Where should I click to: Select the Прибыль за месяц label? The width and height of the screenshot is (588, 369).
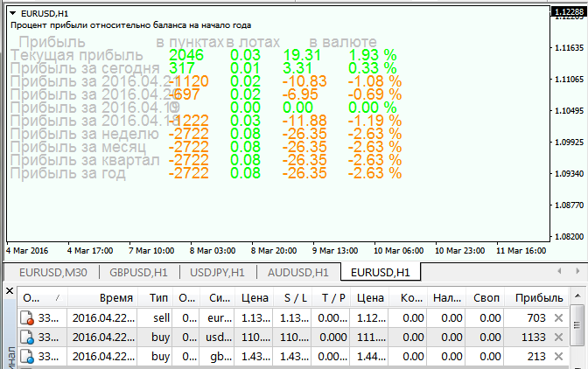[x=79, y=147]
